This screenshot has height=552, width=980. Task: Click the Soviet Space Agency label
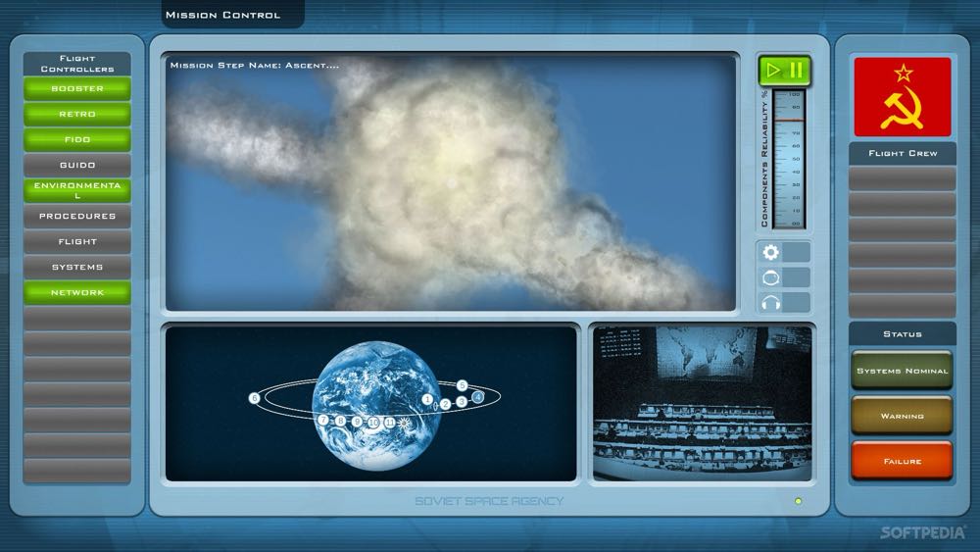[x=489, y=501]
